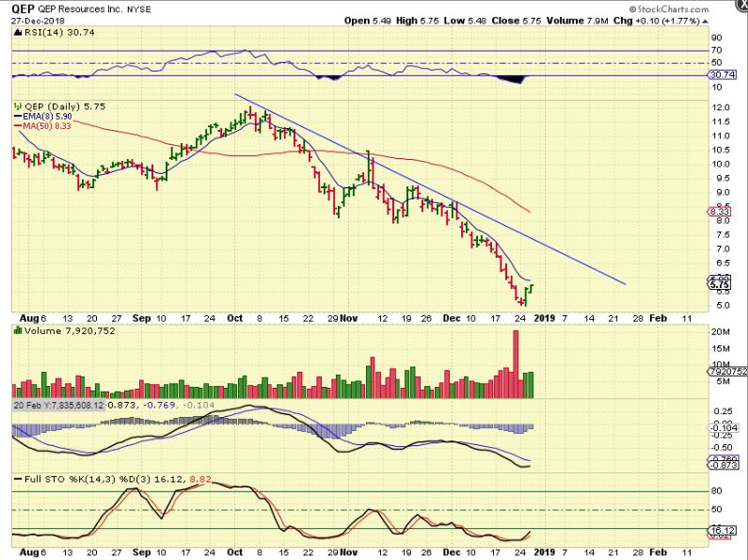Click the 5.75 last price axis tag
The image size is (748, 560).
coord(720,285)
